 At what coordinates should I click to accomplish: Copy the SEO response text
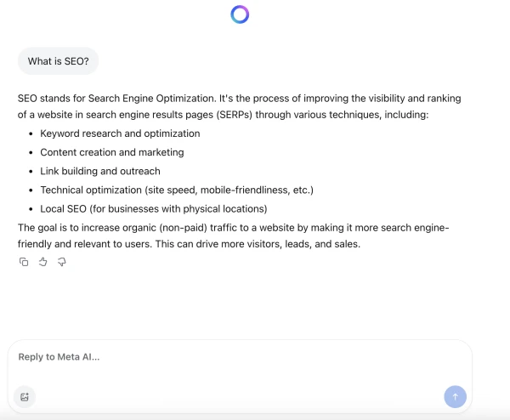pos(24,262)
